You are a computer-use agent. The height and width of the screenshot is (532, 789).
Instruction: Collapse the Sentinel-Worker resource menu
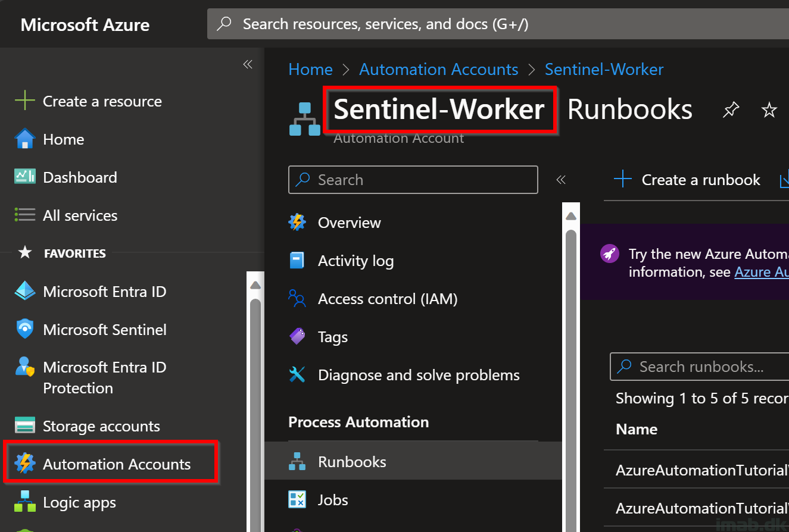point(560,180)
